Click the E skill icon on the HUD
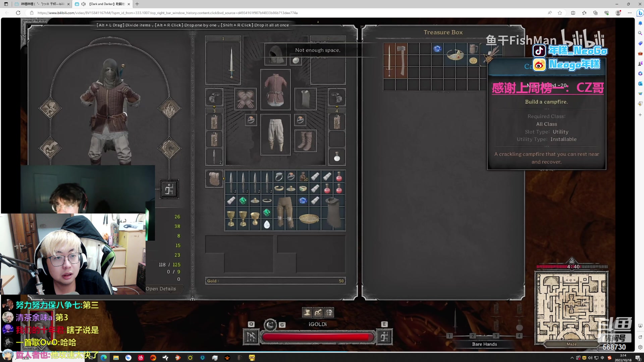The height and width of the screenshot is (362, 644). click(384, 337)
